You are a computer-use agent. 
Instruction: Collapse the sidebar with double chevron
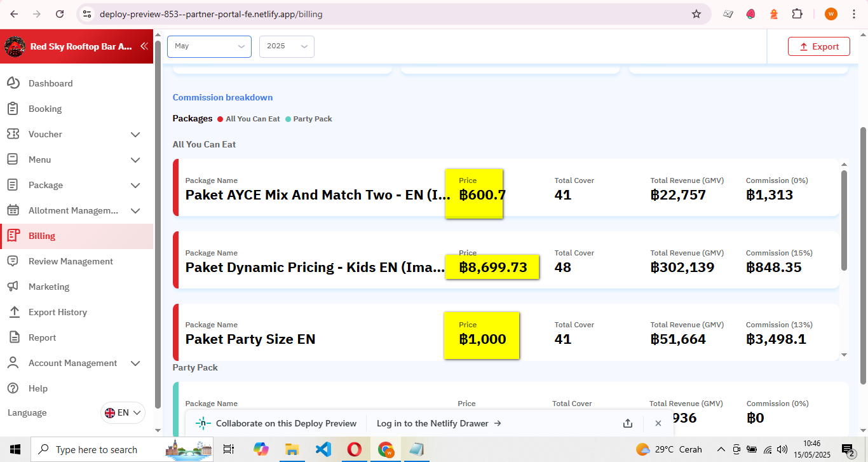click(144, 46)
